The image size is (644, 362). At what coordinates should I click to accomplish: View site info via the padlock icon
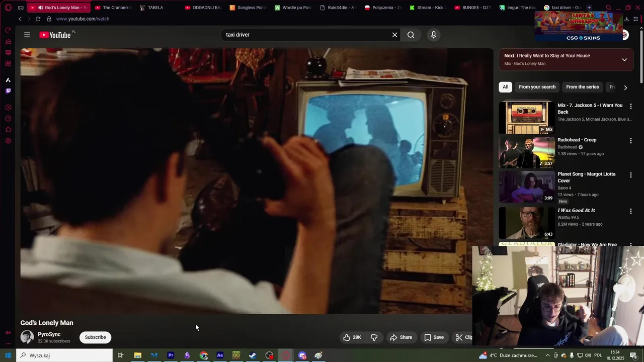tap(49, 19)
